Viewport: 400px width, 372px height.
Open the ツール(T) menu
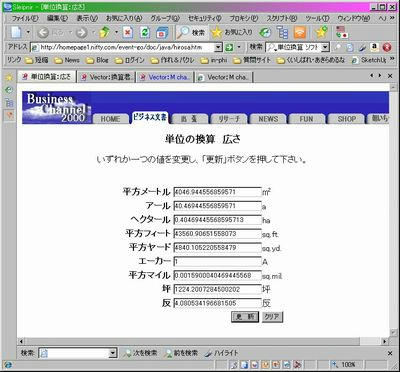tap(317, 18)
